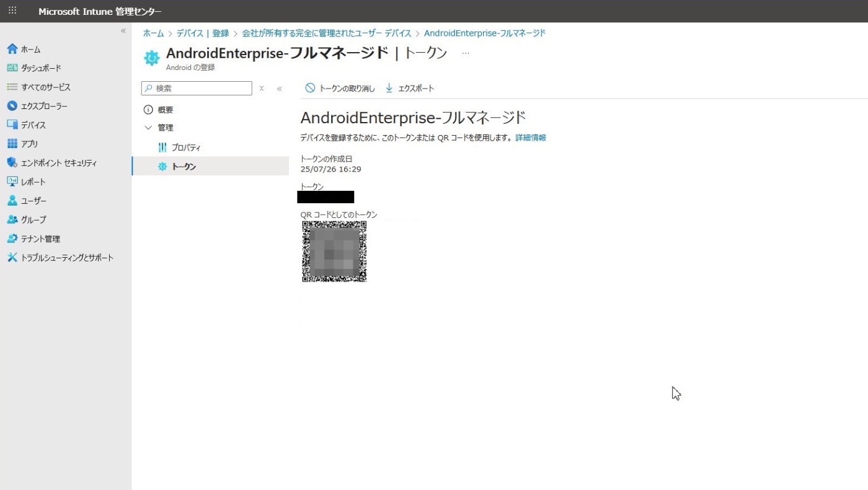This screenshot has height=490, width=868.
Task: Click トークンの取り消し revoke button
Action: point(340,89)
